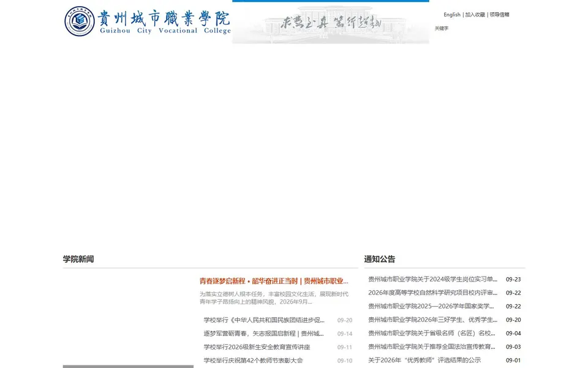
Task: Switch to the English version link
Action: click(x=452, y=15)
